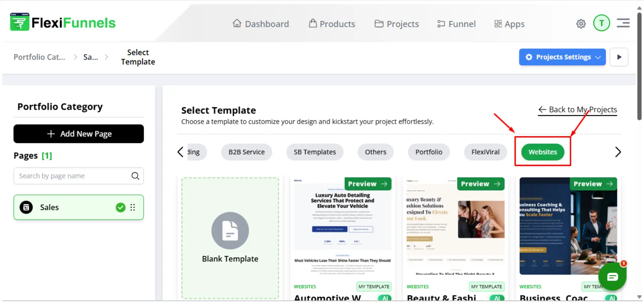The height and width of the screenshot is (304, 644).
Task: Click the Portfolio Cat... breadcrumb
Action: tap(39, 57)
